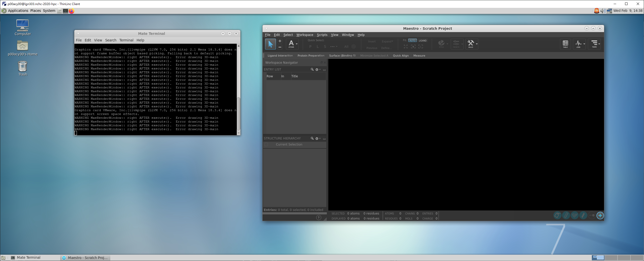Screen dimensions: 644x261
Task: Switch to Maestro from bottom taskbar
Action: pyautogui.click(x=85, y=258)
